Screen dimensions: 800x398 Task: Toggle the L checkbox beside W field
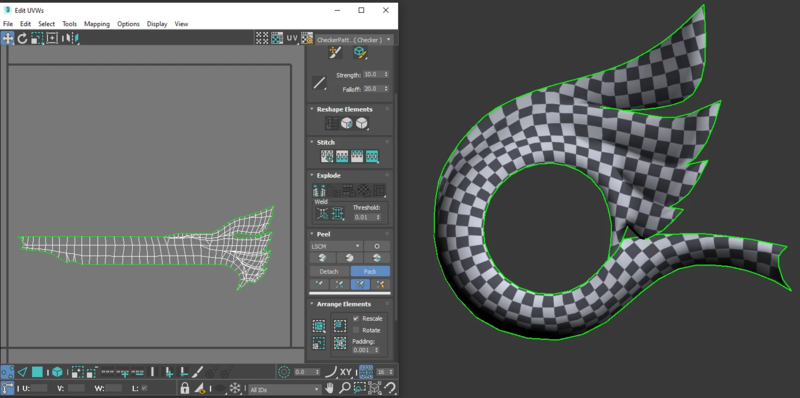click(144, 388)
